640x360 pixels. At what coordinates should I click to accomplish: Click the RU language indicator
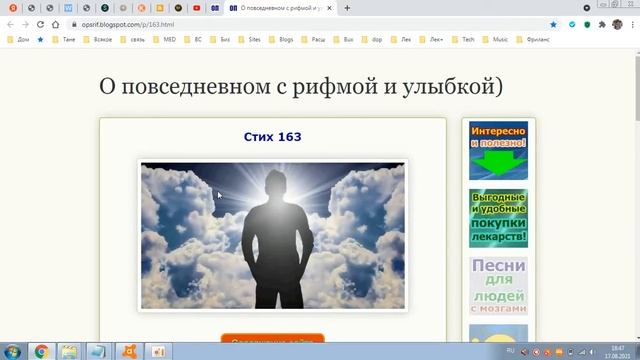click(x=510, y=351)
